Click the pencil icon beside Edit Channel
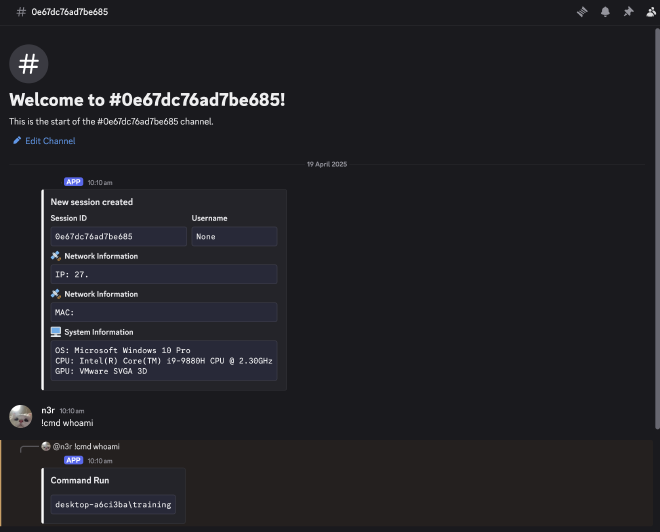 coord(17,141)
